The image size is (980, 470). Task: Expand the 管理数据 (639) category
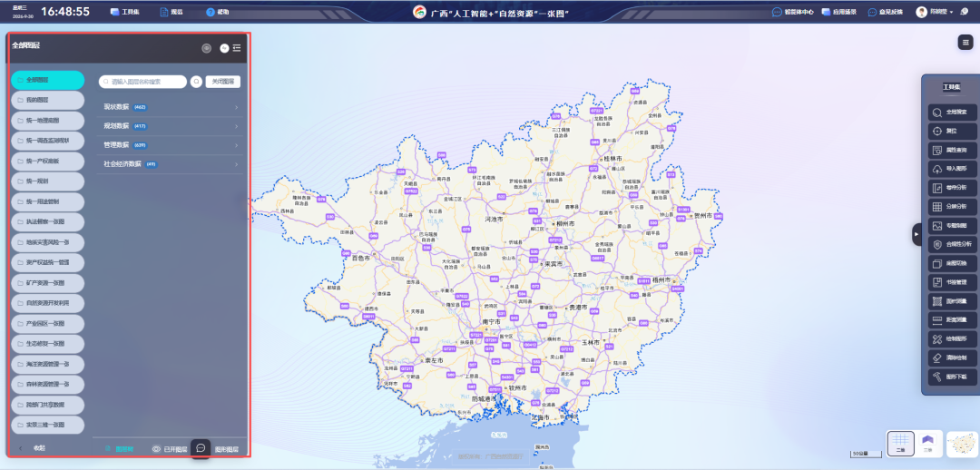point(171,145)
